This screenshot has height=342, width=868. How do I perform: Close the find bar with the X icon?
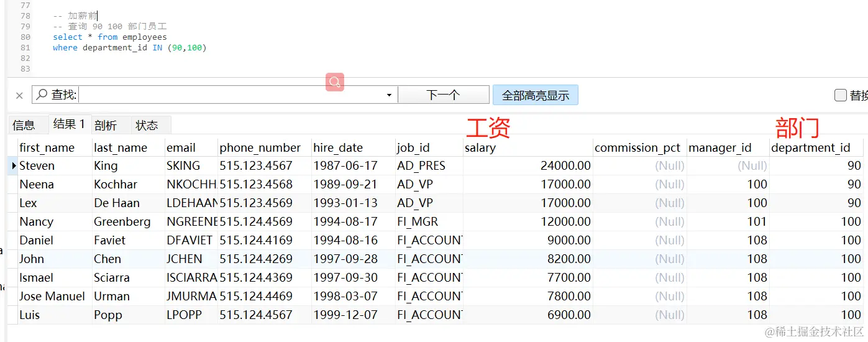[19, 95]
